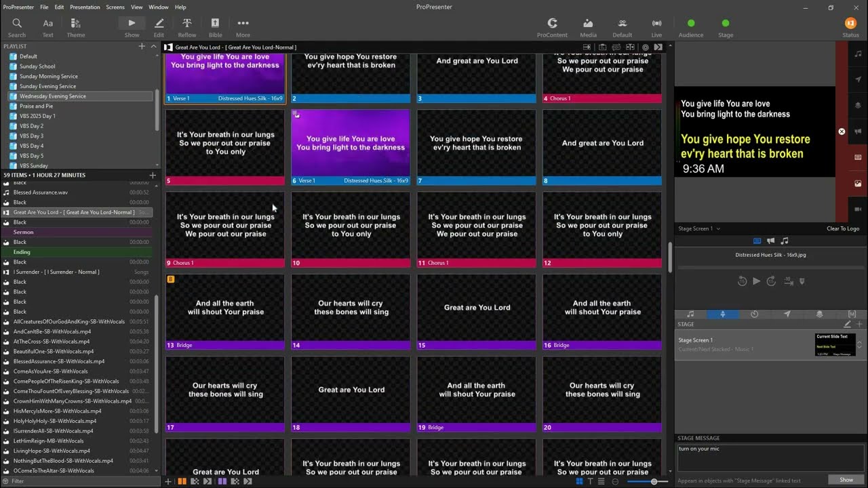Switch to grid slide view
Image resolution: width=868 pixels, height=488 pixels.
click(x=579, y=481)
